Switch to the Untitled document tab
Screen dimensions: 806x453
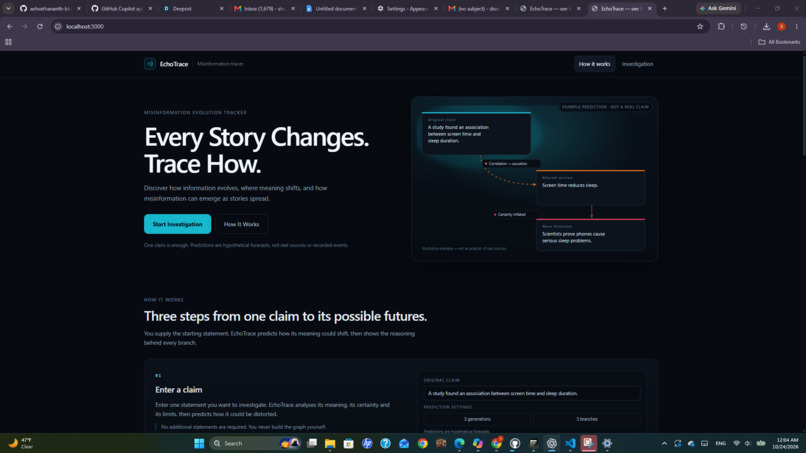point(336,8)
